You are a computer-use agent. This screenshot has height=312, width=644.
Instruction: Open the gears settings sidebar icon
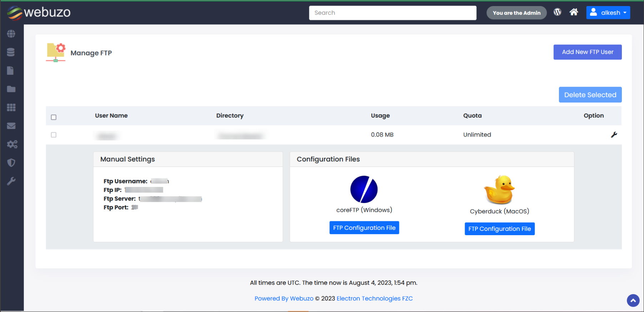tap(12, 144)
